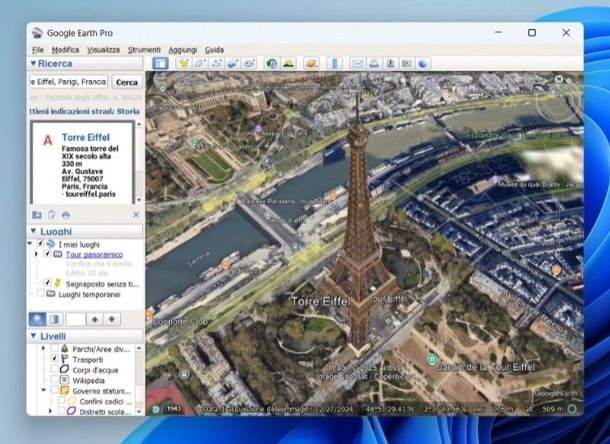
Task: Uncheck Segnaposto senza titolo checkbox
Action: coord(47,283)
